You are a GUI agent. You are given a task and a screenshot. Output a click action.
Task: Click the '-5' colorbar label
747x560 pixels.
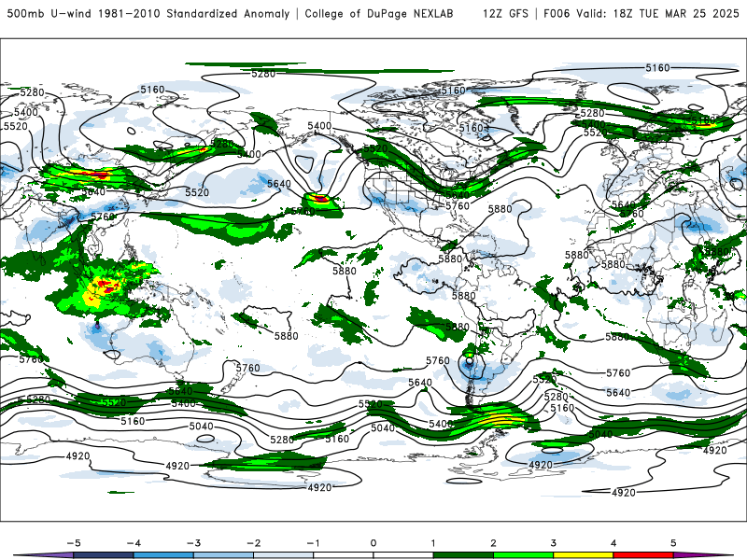(x=74, y=543)
